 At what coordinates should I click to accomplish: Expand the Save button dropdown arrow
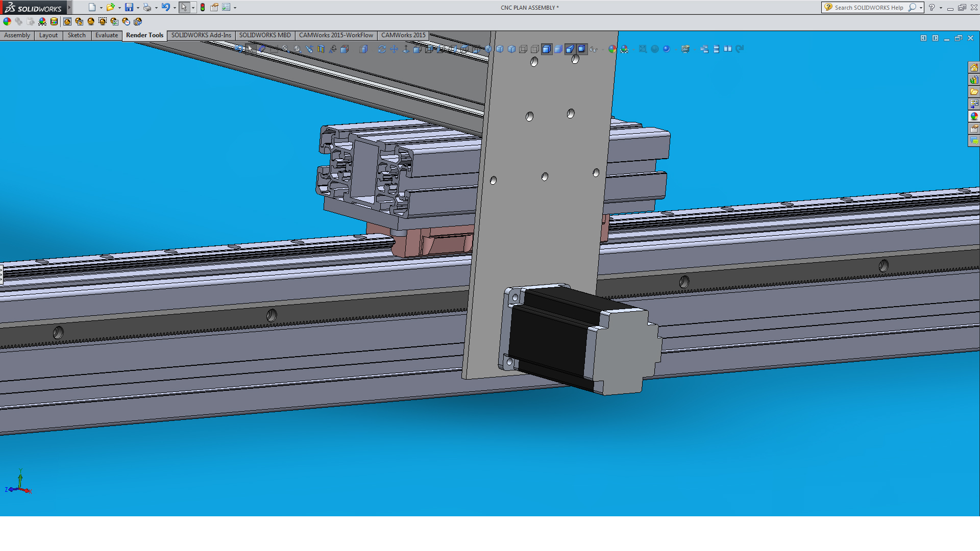coord(138,8)
